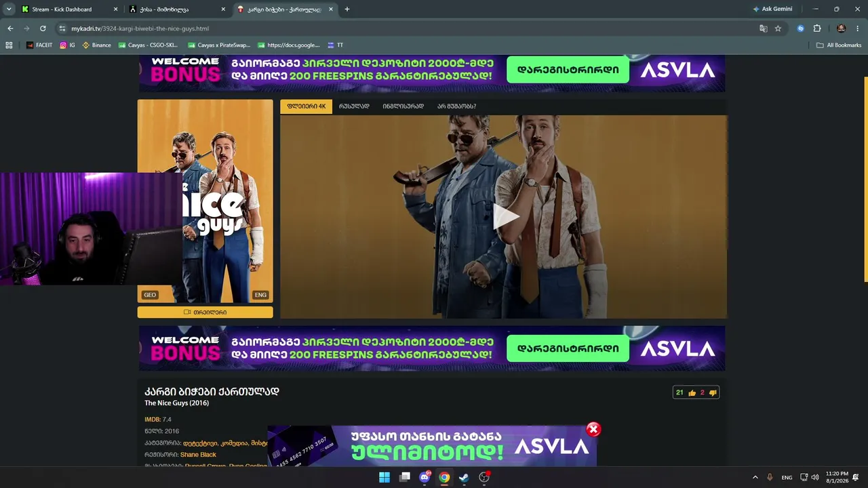The height and width of the screenshot is (488, 868).
Task: Click the Shane Black director link
Action: point(198,455)
